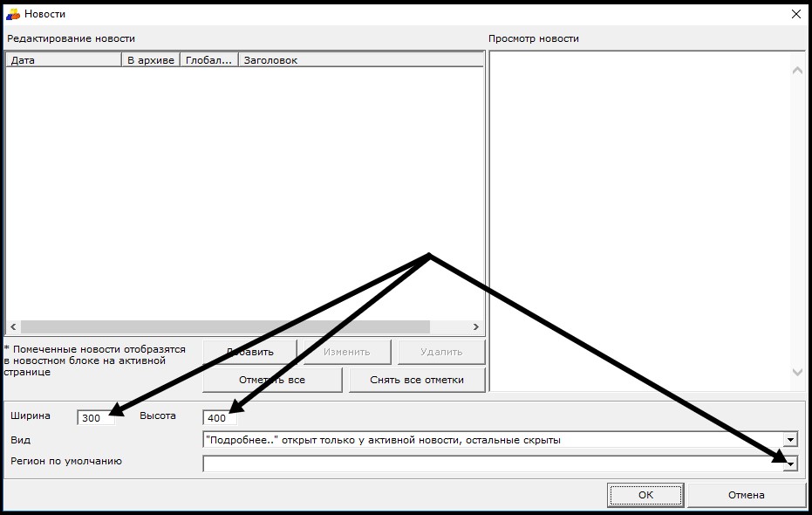Sort the list by Заголовок column

(x=359, y=60)
